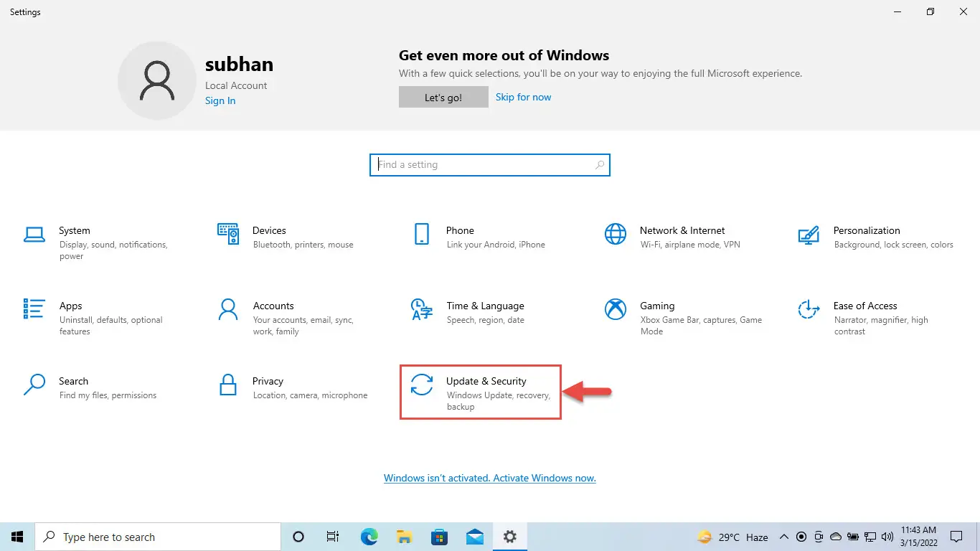Open Network & Internet globe icon
Viewport: 980px width, 551px height.
pos(616,234)
